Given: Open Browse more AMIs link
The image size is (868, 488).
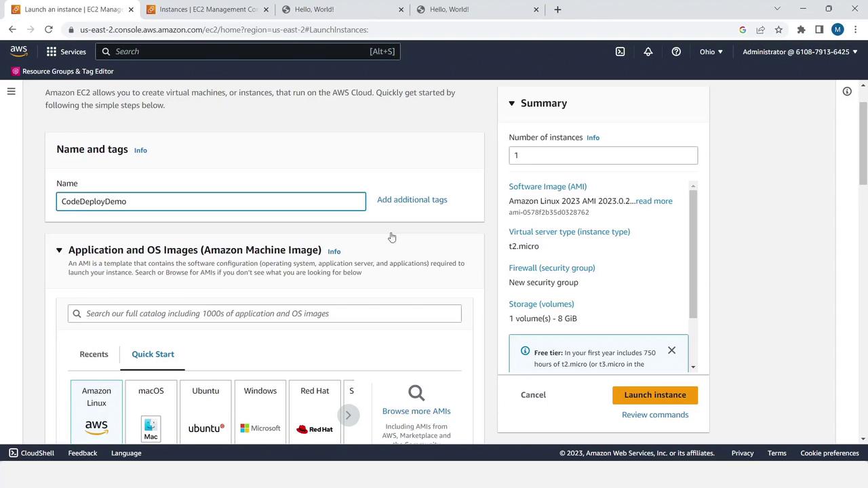Looking at the screenshot, I should click(x=416, y=411).
